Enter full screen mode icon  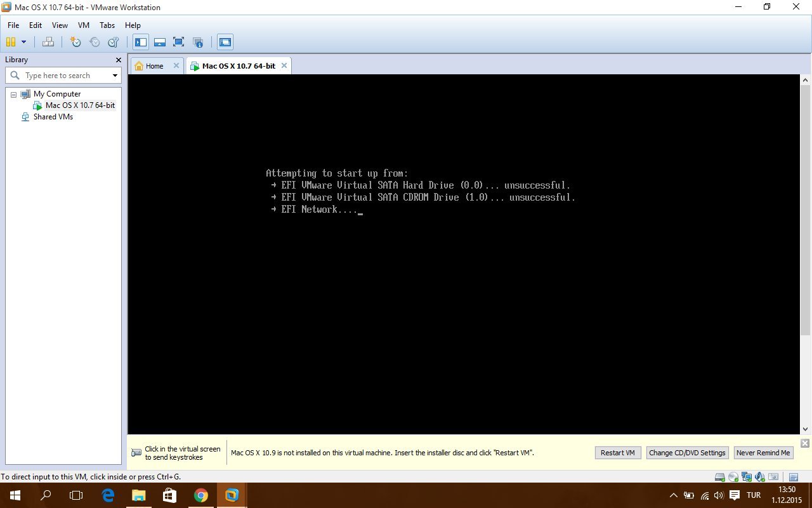click(179, 42)
